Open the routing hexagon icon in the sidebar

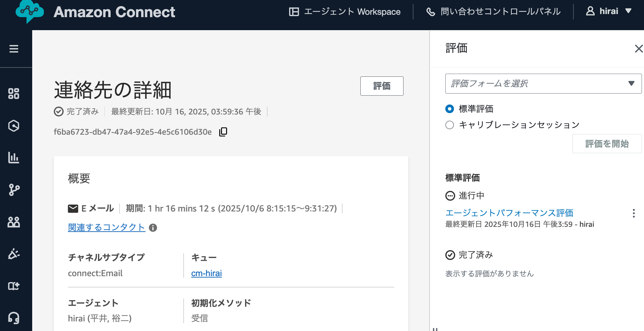point(14,126)
